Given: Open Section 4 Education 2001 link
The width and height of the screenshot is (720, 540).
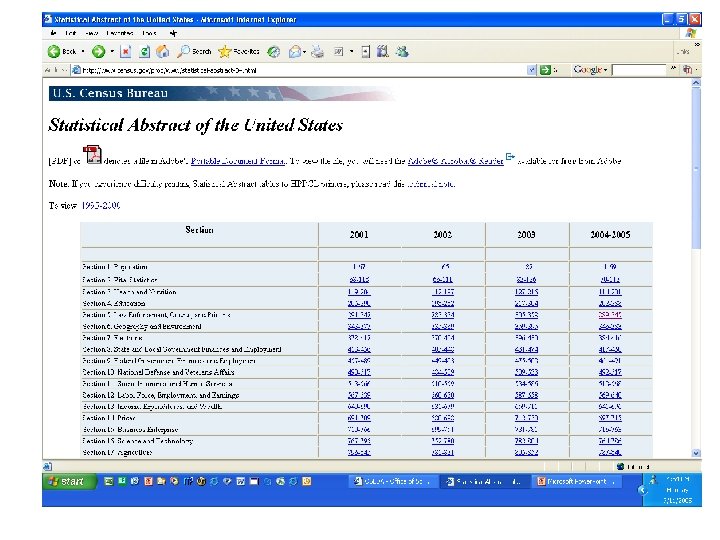Looking at the screenshot, I should point(359,304).
